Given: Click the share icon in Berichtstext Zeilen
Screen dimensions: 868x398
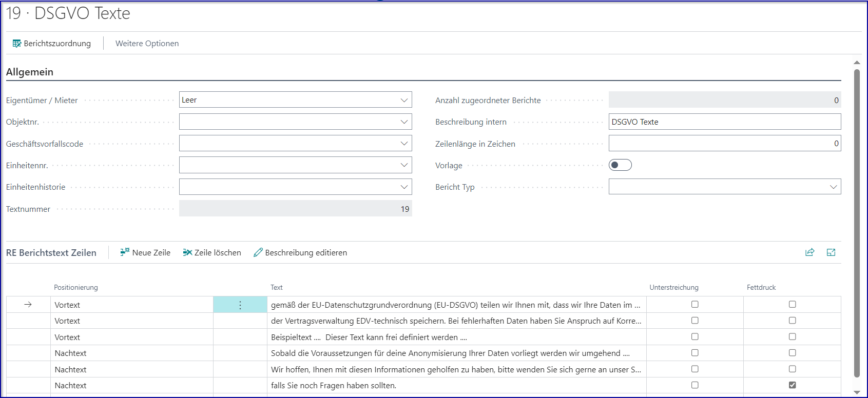Looking at the screenshot, I should point(809,252).
